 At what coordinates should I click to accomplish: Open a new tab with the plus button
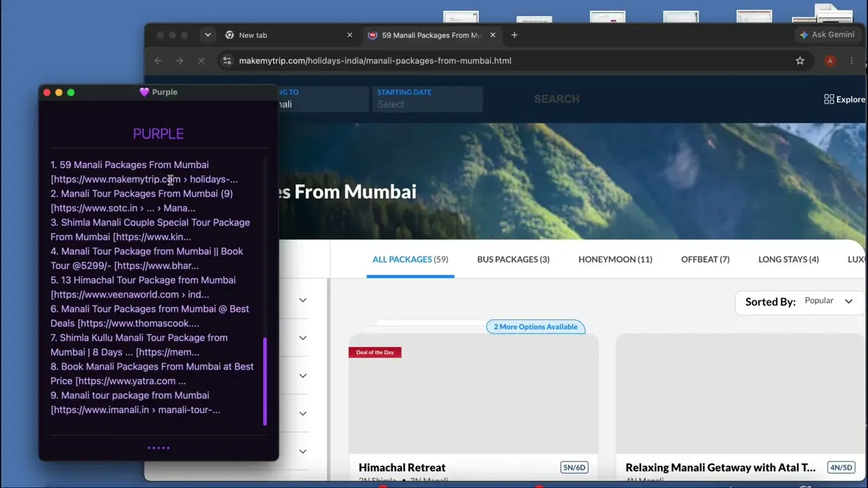pyautogui.click(x=514, y=35)
